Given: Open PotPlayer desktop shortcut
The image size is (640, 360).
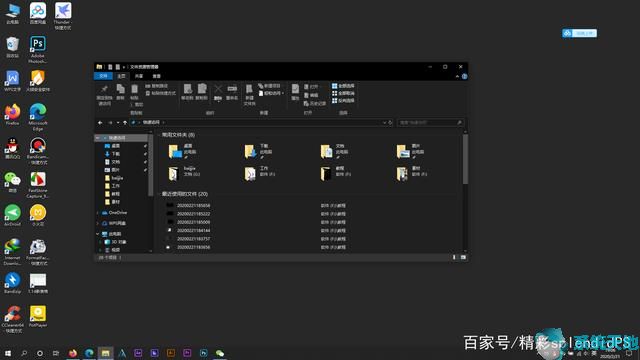Looking at the screenshot, I should pos(38,317).
